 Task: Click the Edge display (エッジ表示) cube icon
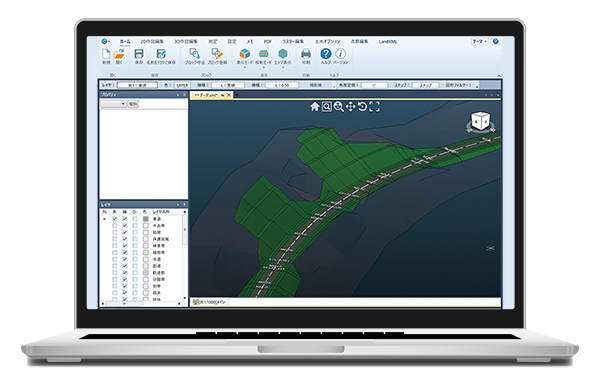tap(283, 54)
